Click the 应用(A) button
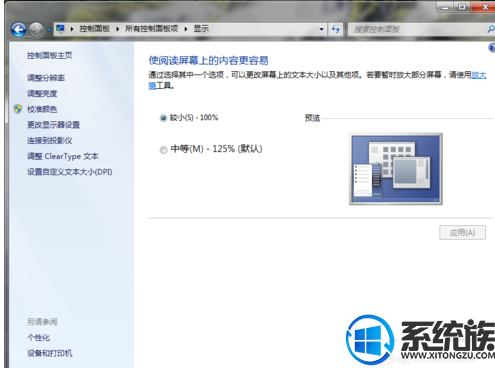This screenshot has width=495, height=368. (462, 232)
